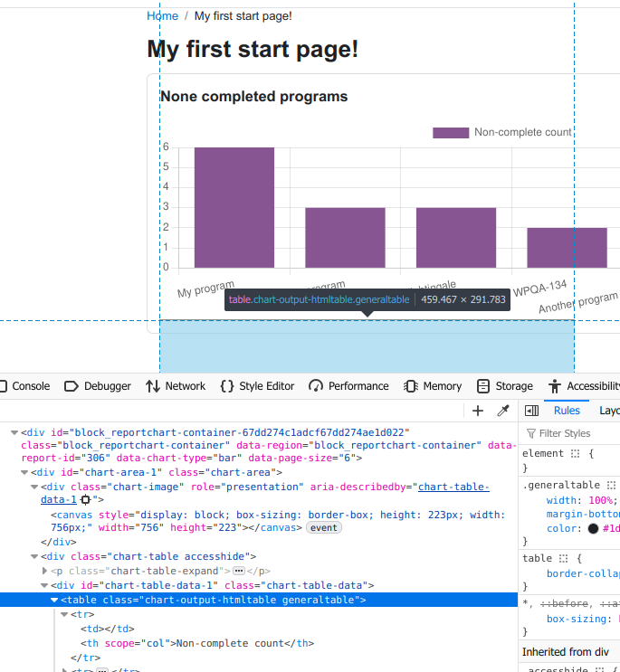Select the empty td element row
The height and width of the screenshot is (672, 620).
click(108, 629)
